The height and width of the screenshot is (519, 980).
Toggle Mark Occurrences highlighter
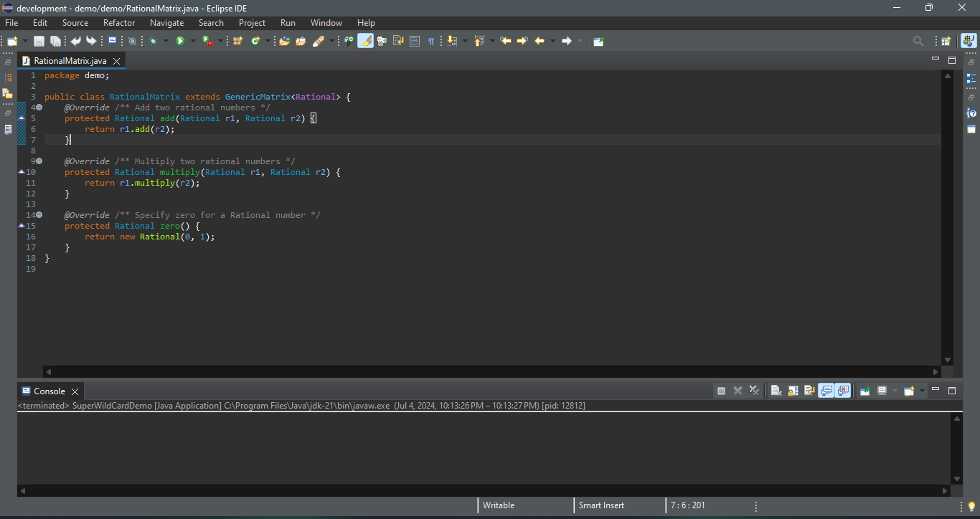[x=365, y=42]
